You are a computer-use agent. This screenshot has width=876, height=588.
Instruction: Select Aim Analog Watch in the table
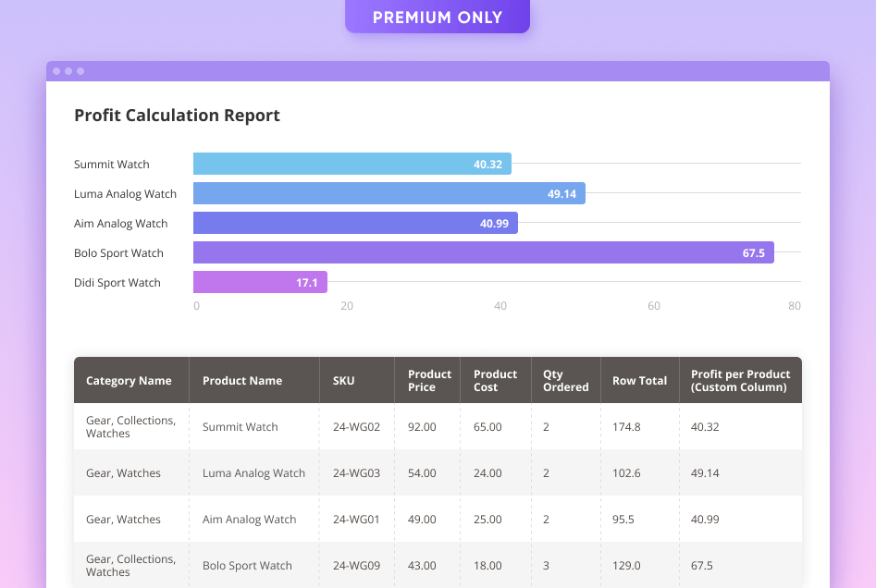249,520
